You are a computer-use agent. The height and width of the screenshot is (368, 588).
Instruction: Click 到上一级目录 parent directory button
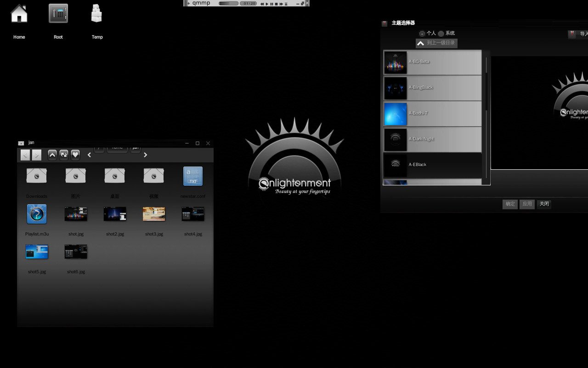pyautogui.click(x=436, y=43)
